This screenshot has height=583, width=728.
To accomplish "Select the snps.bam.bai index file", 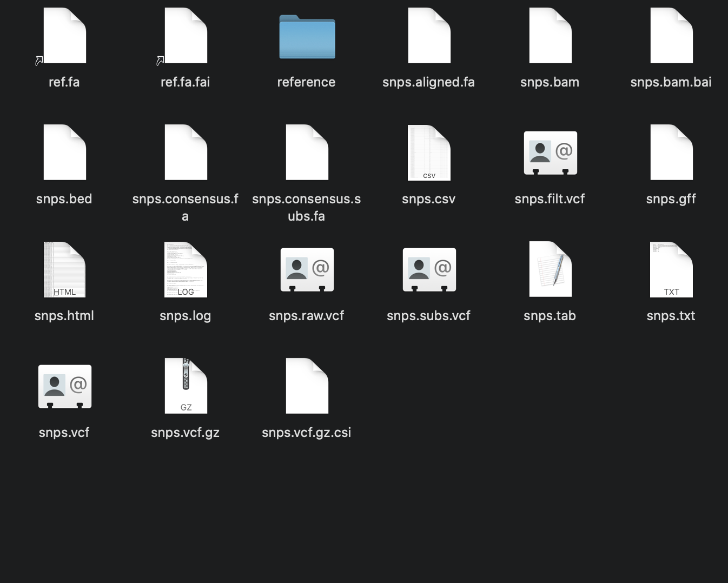I will pos(671,35).
